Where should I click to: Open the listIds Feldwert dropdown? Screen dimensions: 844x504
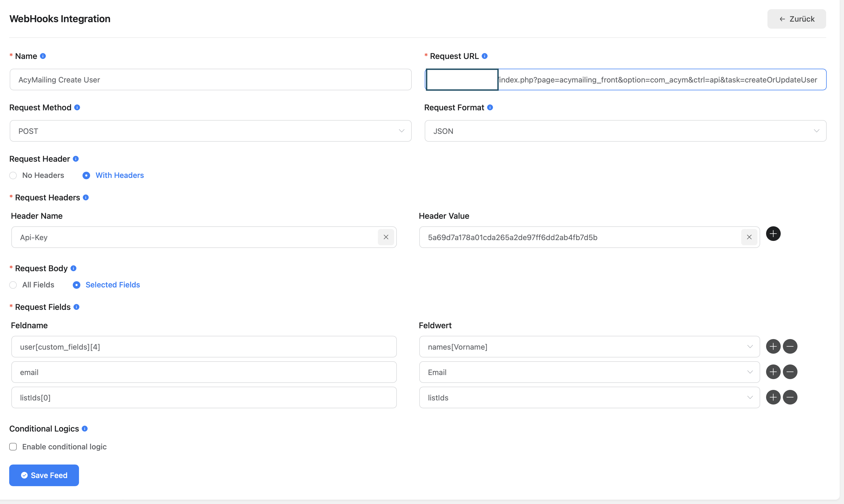pyautogui.click(x=589, y=398)
